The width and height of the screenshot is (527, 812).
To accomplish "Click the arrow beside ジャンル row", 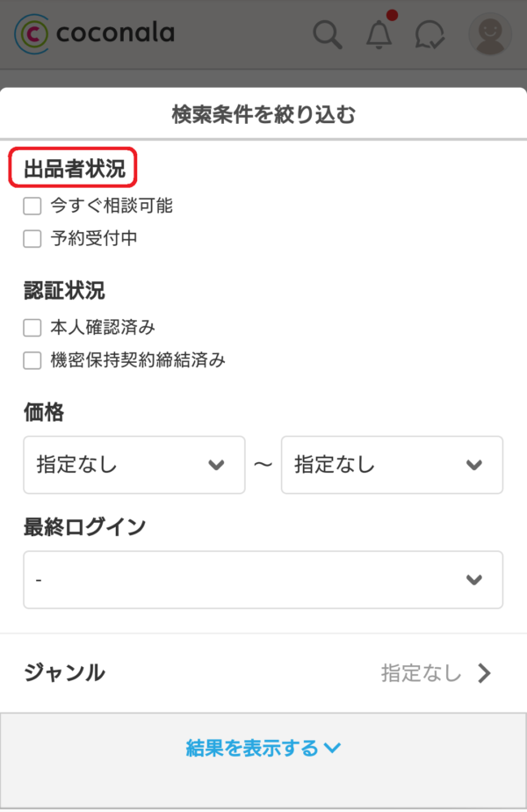I will [x=485, y=673].
